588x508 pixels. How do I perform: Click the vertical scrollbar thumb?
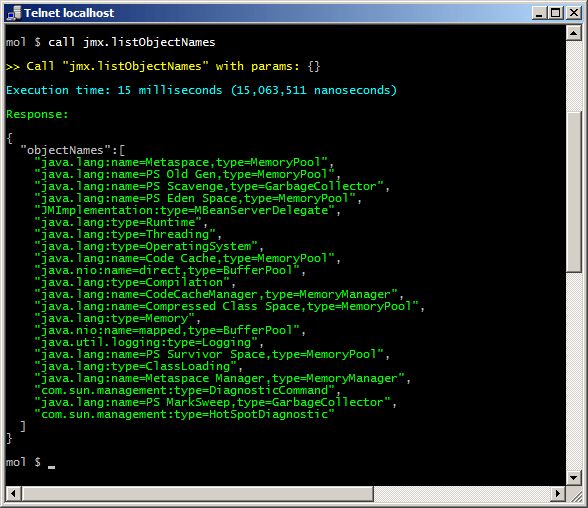point(573,192)
